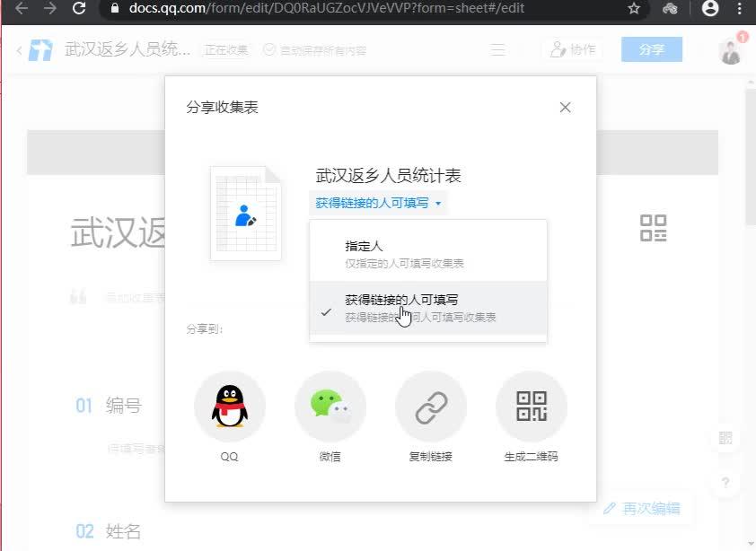This screenshot has width=756, height=551.
Task: Click the browser reload icon
Action: [x=79, y=8]
